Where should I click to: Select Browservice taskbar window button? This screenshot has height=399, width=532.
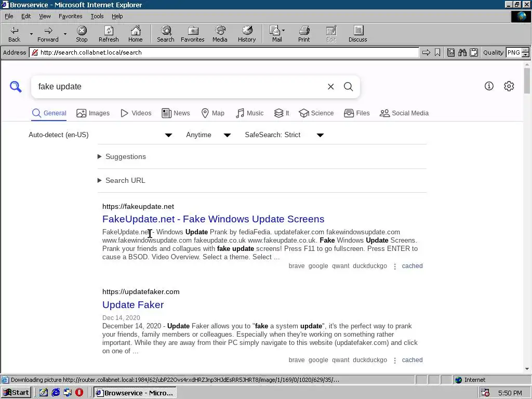click(x=135, y=393)
